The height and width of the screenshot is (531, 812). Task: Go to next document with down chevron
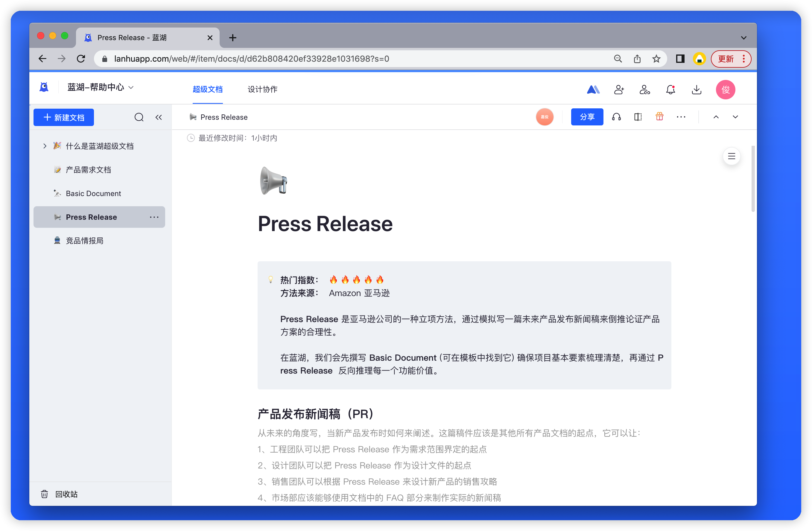click(735, 117)
